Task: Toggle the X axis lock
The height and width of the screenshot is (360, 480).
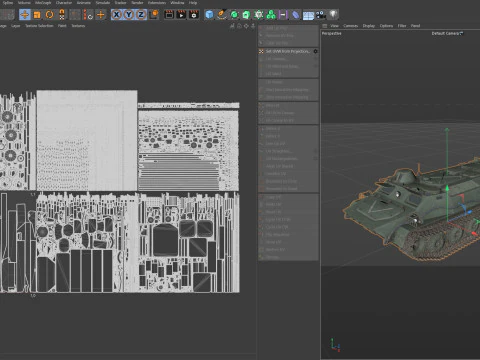Action: pos(116,15)
